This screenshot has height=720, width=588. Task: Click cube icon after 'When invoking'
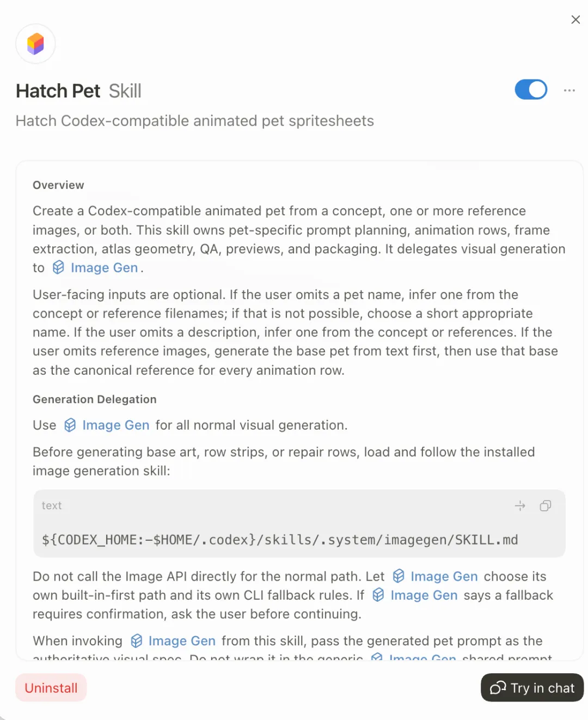(x=137, y=640)
